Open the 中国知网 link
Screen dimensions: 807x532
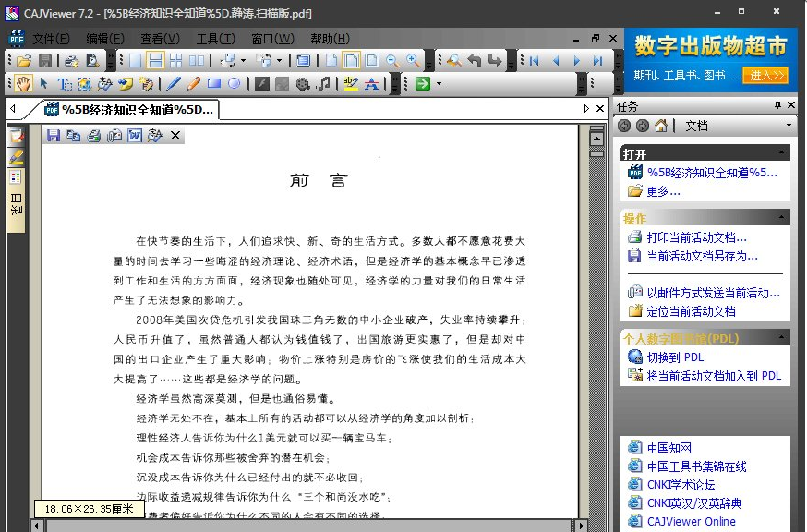(x=668, y=448)
